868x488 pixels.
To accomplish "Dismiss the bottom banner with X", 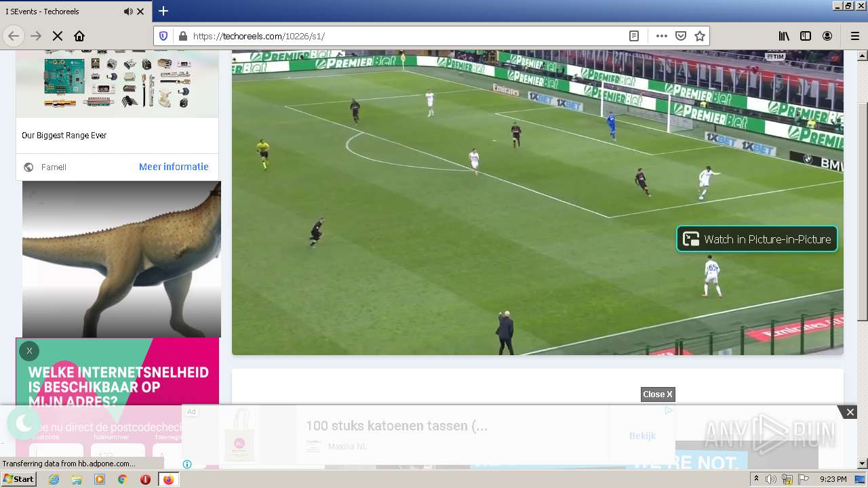I will pos(850,412).
